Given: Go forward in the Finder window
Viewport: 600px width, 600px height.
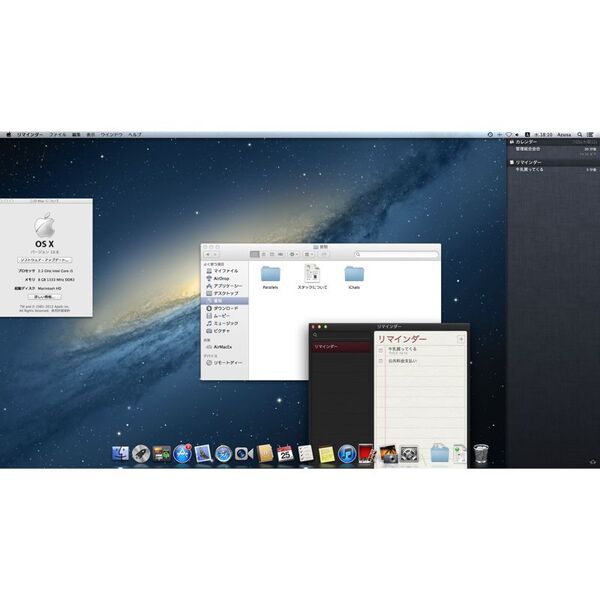Looking at the screenshot, I should tap(216, 254).
